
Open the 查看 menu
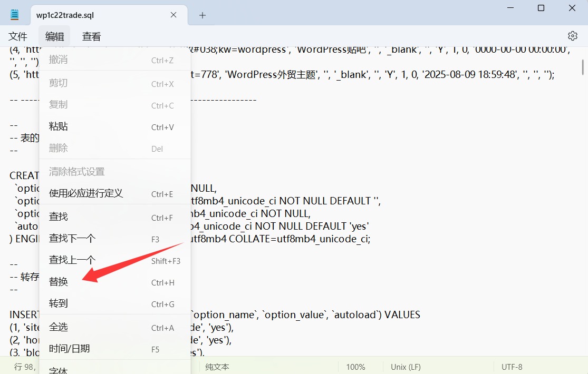pyautogui.click(x=91, y=36)
